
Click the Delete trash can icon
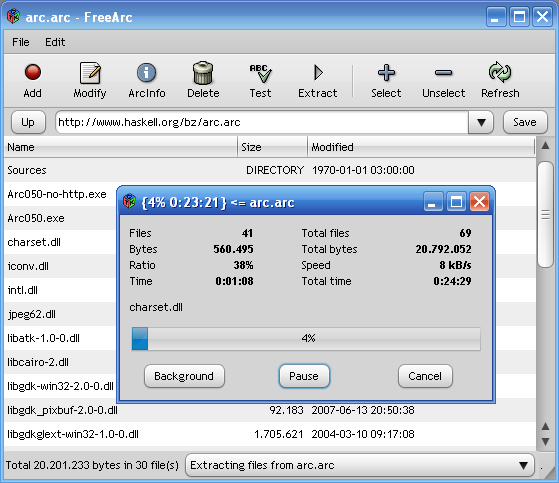click(x=203, y=73)
